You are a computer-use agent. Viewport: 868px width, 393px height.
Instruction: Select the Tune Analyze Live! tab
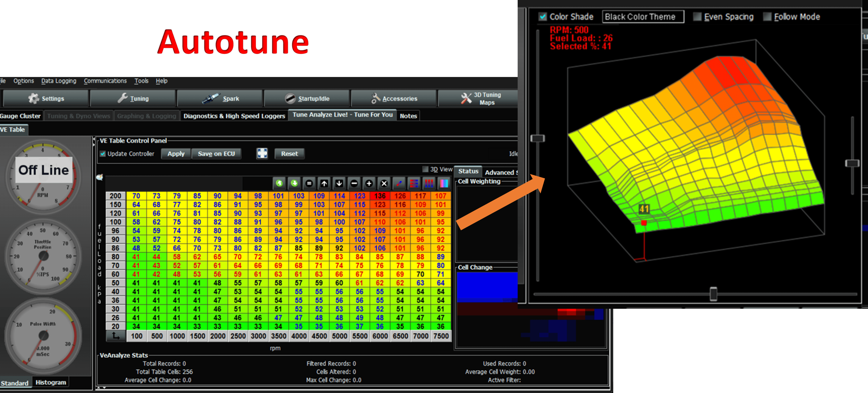pos(342,115)
